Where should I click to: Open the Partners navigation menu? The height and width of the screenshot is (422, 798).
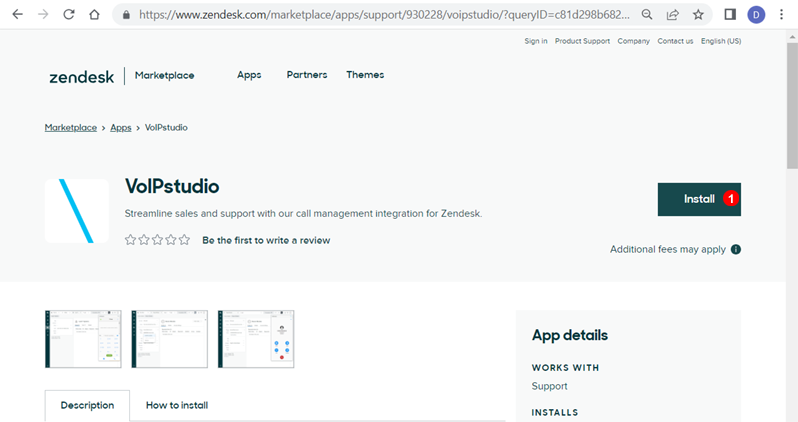[x=307, y=75]
